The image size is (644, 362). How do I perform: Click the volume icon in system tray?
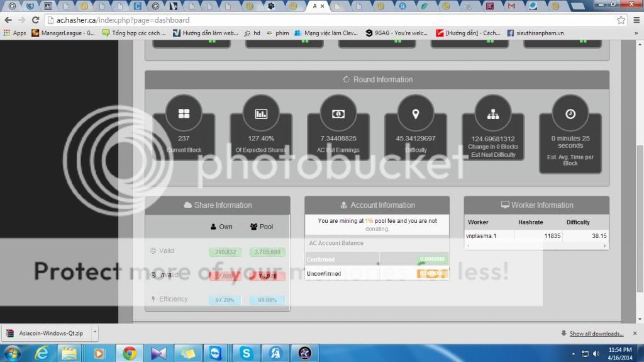pos(596,354)
